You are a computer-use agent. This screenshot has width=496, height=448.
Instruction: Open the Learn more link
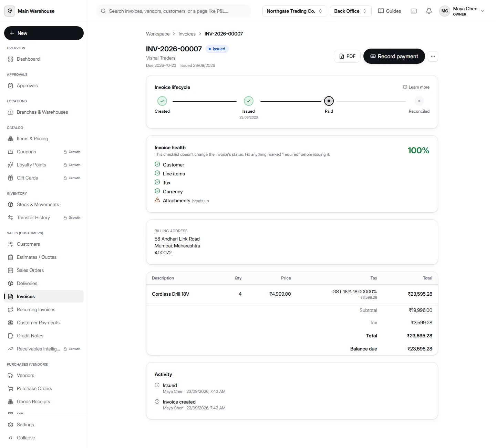point(416,87)
